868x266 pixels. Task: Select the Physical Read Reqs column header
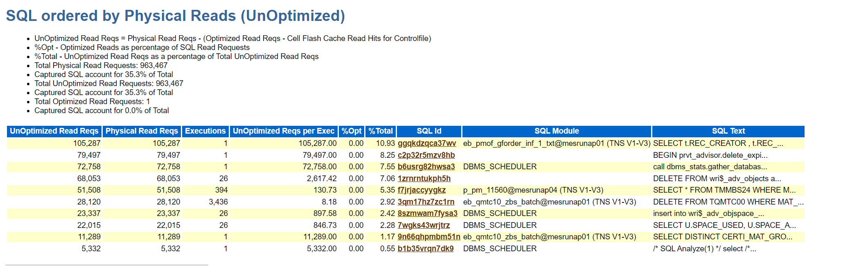142,131
